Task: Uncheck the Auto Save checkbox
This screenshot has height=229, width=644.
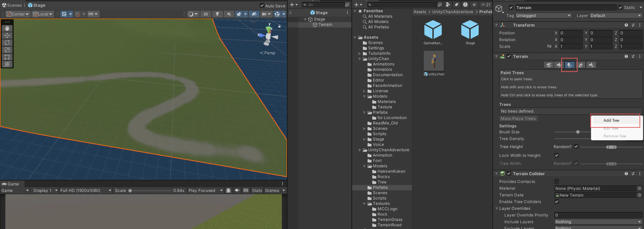Action: 262,6
